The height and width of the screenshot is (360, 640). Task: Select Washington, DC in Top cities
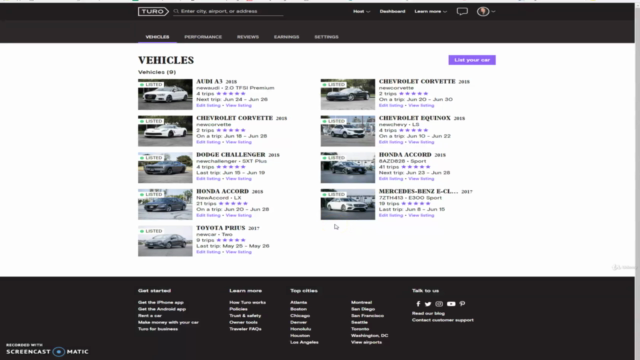(369, 336)
